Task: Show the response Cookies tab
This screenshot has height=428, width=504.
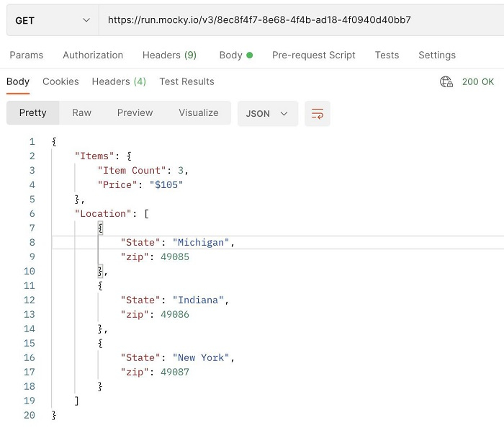Action: 60,82
